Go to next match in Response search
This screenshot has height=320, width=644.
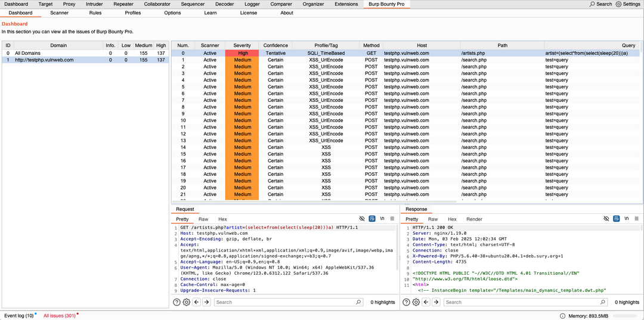(435, 302)
